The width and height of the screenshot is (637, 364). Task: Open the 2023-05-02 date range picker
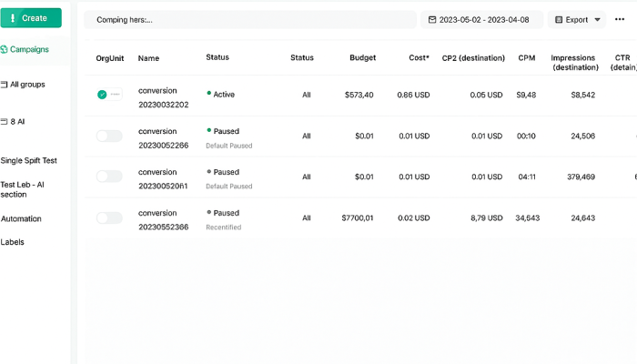pyautogui.click(x=481, y=19)
